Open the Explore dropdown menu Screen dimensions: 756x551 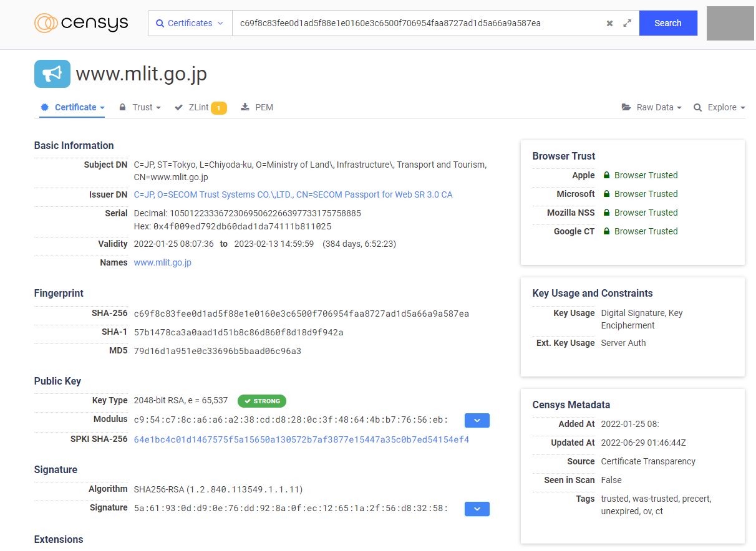(719, 107)
